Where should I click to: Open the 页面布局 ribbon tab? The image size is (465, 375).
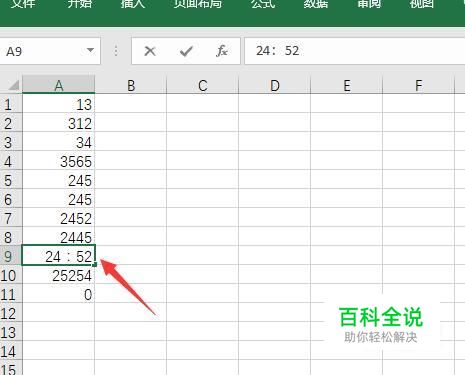point(198,3)
